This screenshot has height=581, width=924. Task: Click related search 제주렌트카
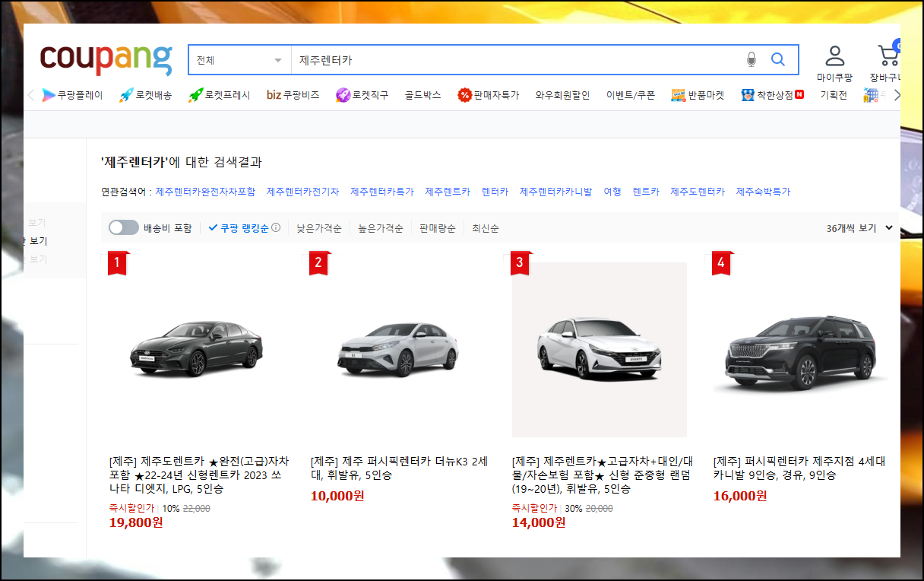coord(448,192)
